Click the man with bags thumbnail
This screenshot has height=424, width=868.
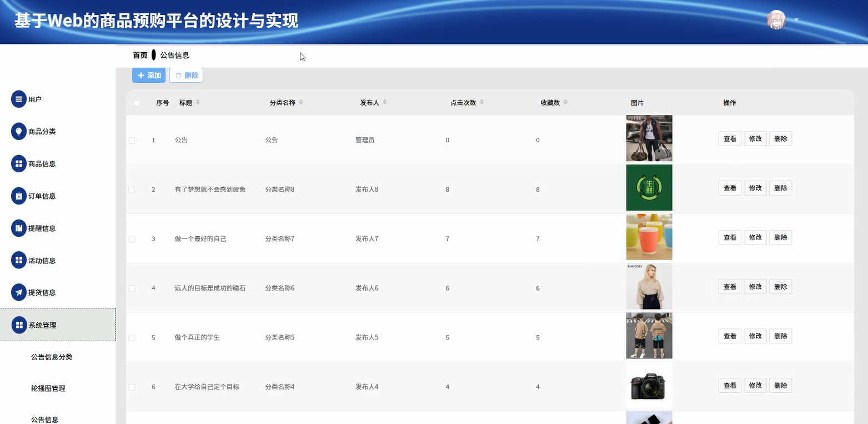(649, 138)
